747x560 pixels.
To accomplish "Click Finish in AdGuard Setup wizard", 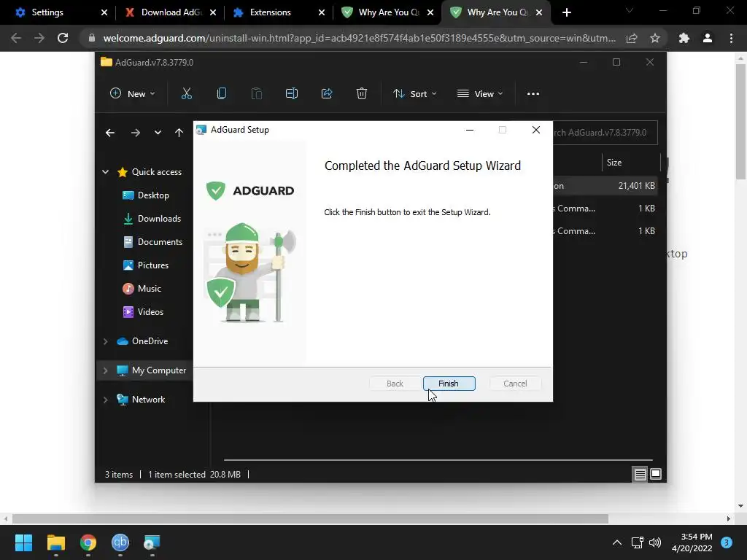I will pos(449,384).
